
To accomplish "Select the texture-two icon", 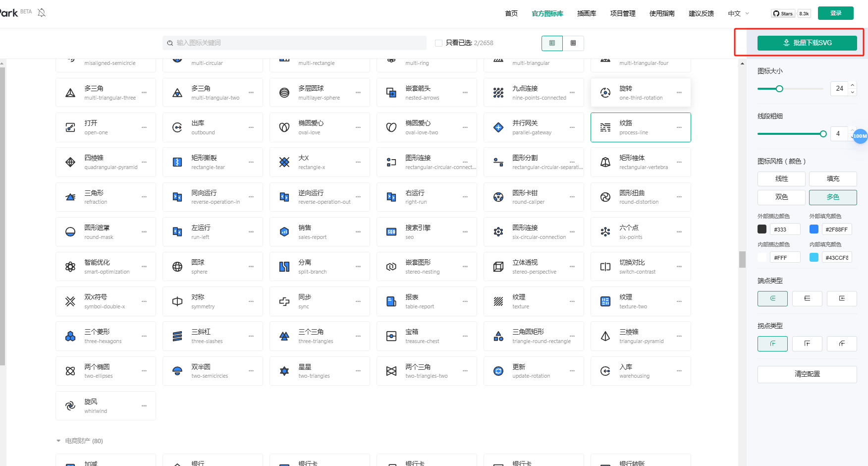I will tap(641, 301).
